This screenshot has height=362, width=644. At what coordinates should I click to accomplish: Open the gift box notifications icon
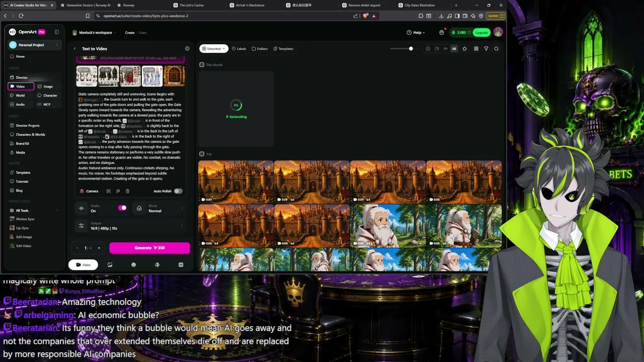(x=442, y=33)
